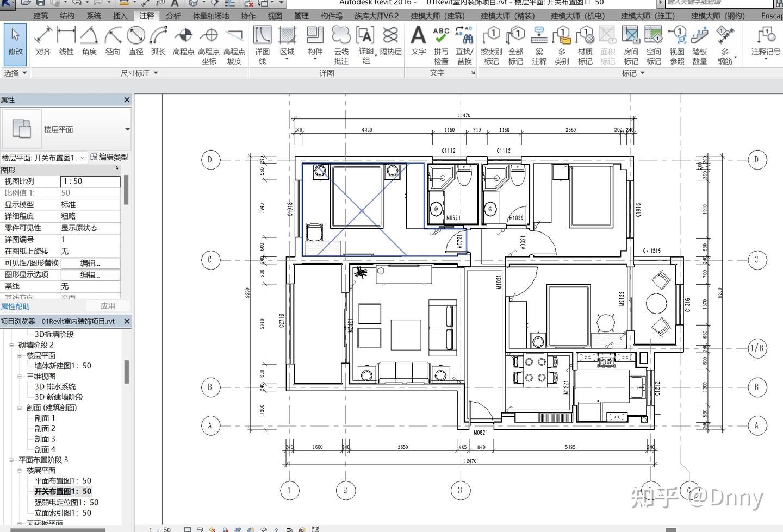The height and width of the screenshot is (532, 783).
Task: Run the 拼写检查 spell check
Action: tap(441, 46)
